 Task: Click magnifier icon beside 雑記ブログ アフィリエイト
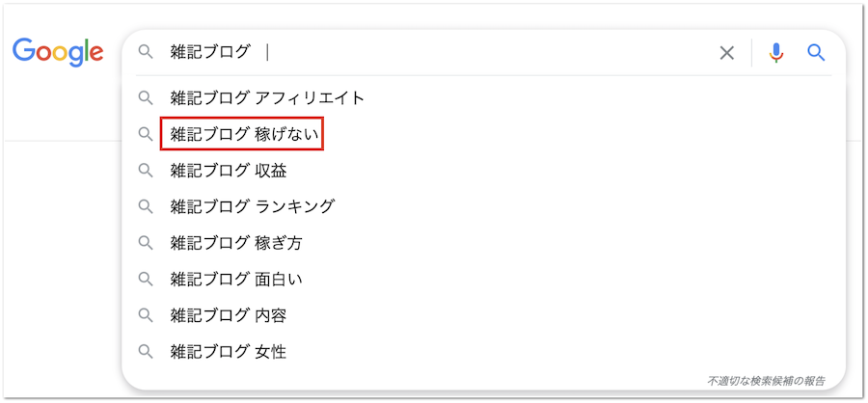tap(146, 97)
